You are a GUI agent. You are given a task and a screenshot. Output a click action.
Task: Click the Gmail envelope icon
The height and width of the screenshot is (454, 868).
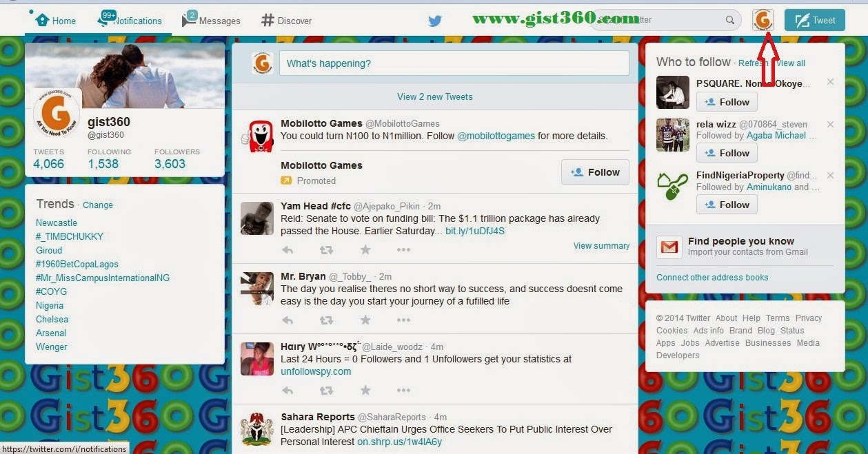click(x=669, y=247)
